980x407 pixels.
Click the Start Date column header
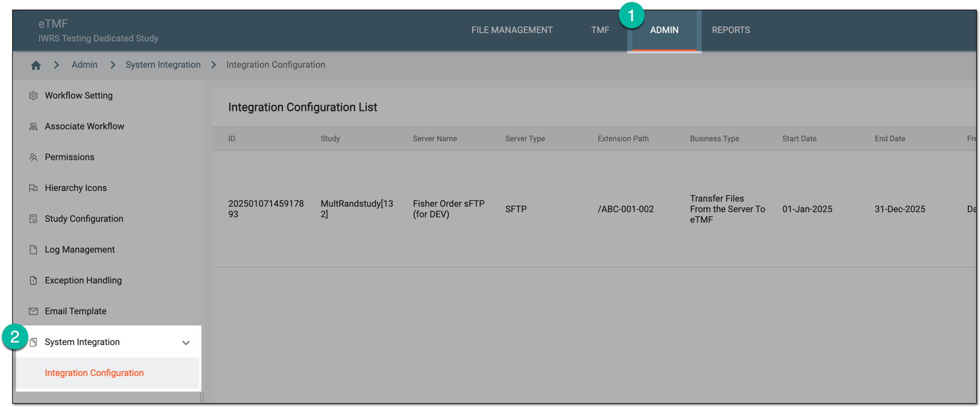point(799,139)
